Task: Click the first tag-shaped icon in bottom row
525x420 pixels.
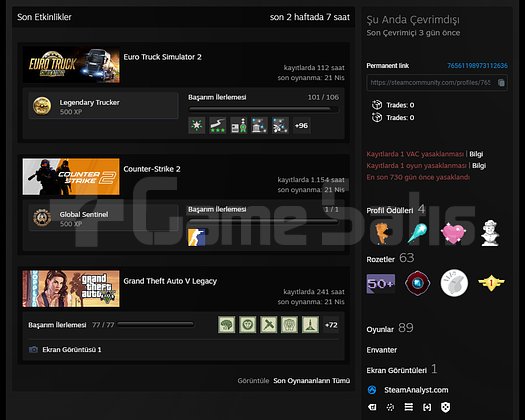Action: (372, 407)
